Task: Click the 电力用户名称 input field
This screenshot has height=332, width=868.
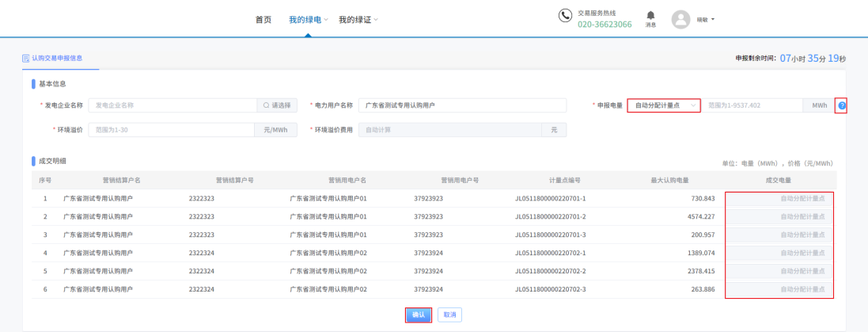Action: 462,105
